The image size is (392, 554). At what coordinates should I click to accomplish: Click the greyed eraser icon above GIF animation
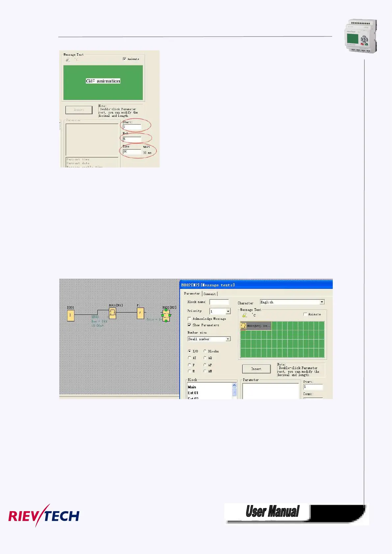(68, 60)
